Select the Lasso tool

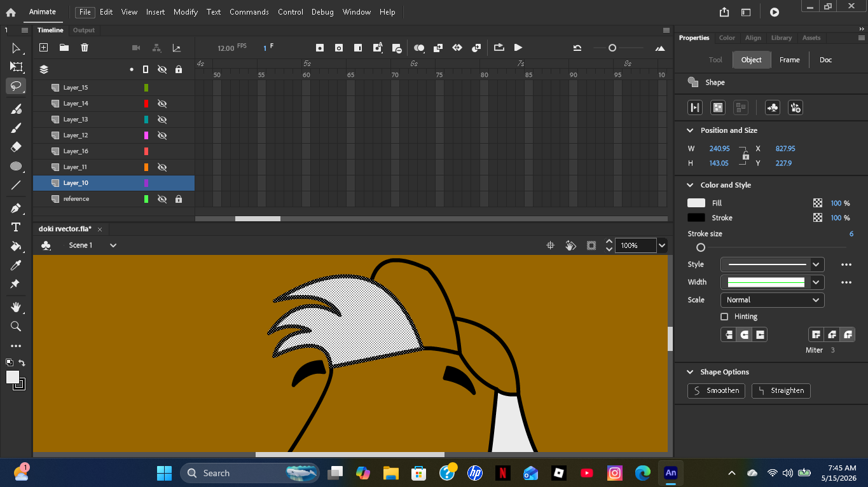click(x=16, y=86)
